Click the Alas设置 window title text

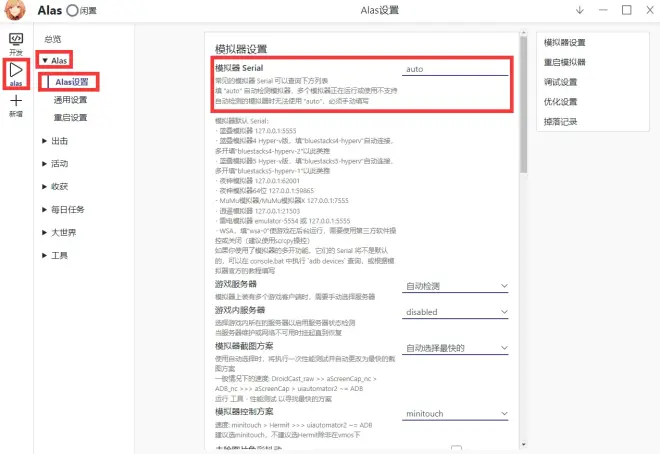[380, 10]
